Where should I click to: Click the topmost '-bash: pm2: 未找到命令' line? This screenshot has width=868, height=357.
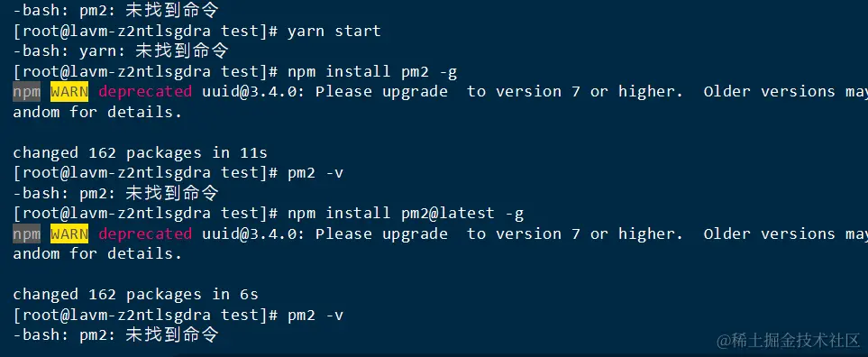tap(115, 9)
